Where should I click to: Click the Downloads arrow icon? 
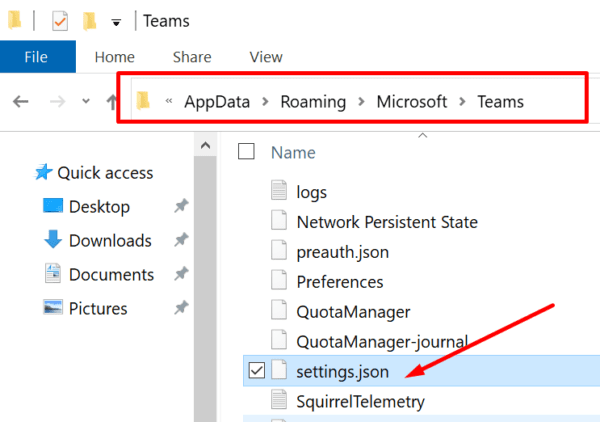53,239
